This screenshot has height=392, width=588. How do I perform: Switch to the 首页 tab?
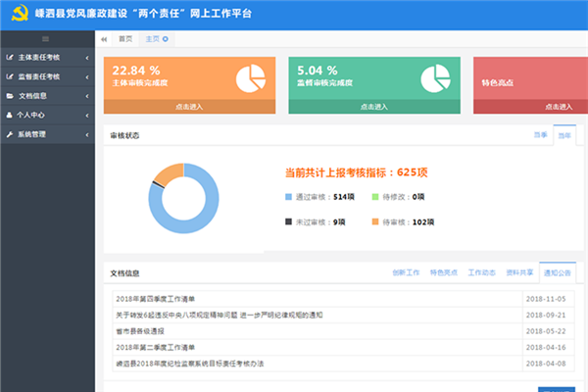[124, 38]
